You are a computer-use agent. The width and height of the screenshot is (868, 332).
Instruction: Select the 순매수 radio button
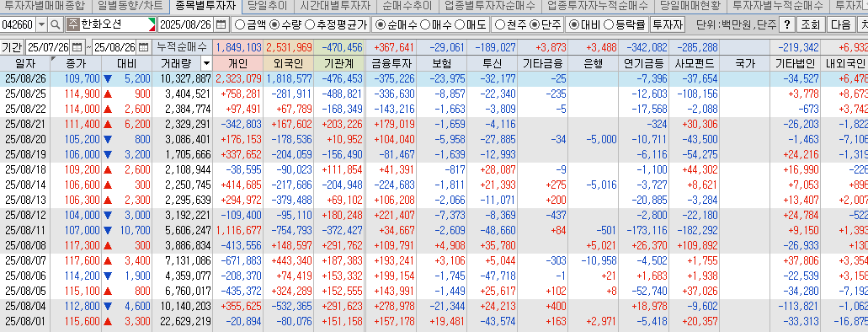[381, 25]
